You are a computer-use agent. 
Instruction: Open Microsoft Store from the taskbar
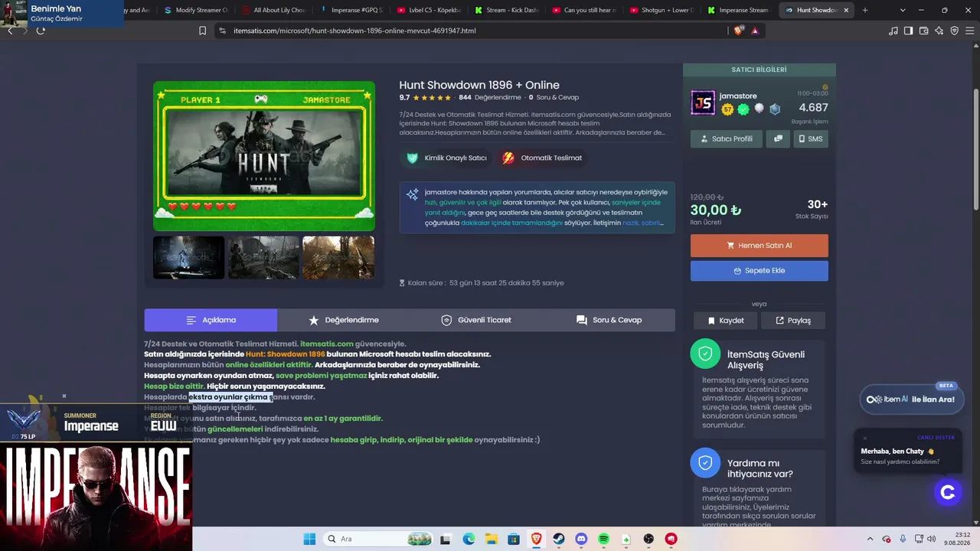coord(514,539)
